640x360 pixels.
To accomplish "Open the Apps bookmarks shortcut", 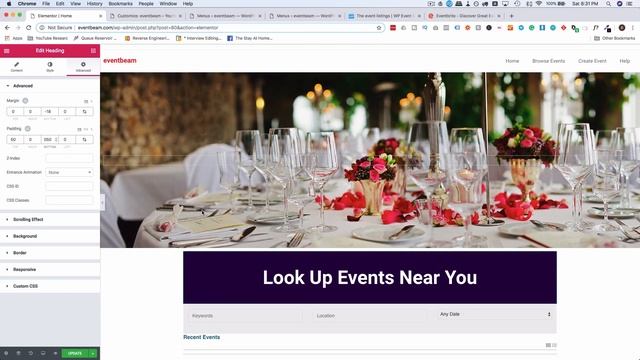I will point(13,38).
